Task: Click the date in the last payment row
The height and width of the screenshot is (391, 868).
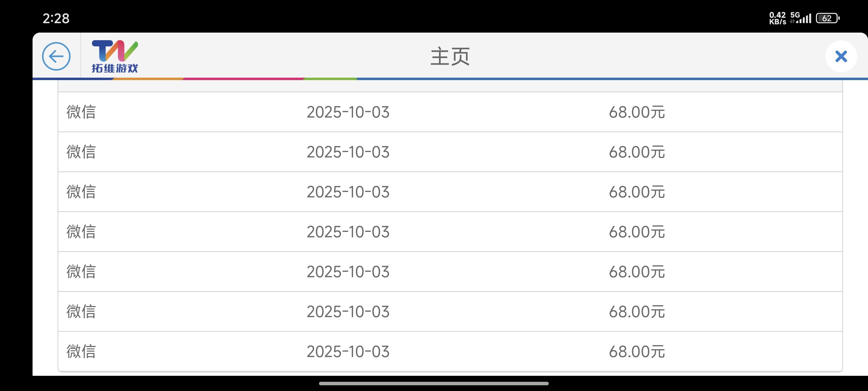Action: pyautogui.click(x=348, y=351)
